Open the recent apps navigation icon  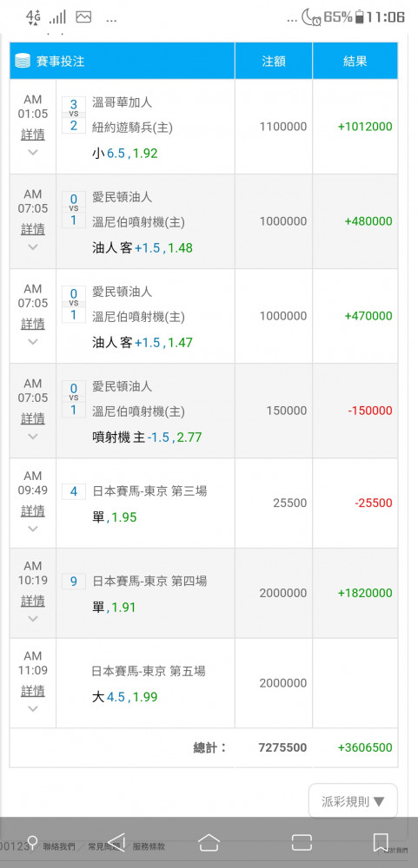click(x=301, y=842)
